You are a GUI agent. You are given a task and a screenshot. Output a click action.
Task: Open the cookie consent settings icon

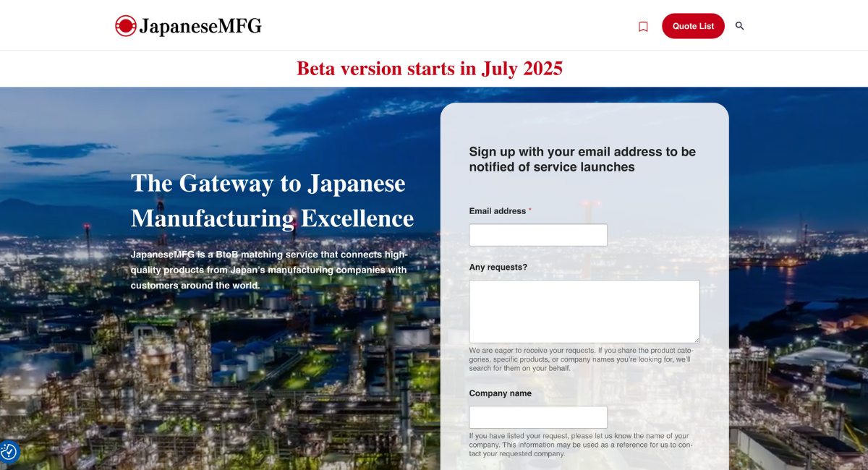coord(9,452)
